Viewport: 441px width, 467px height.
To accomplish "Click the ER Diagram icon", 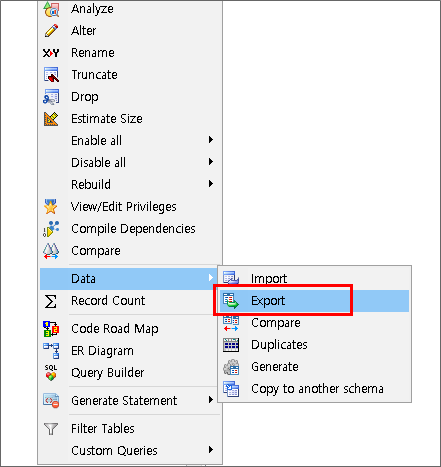I will [x=51, y=351].
